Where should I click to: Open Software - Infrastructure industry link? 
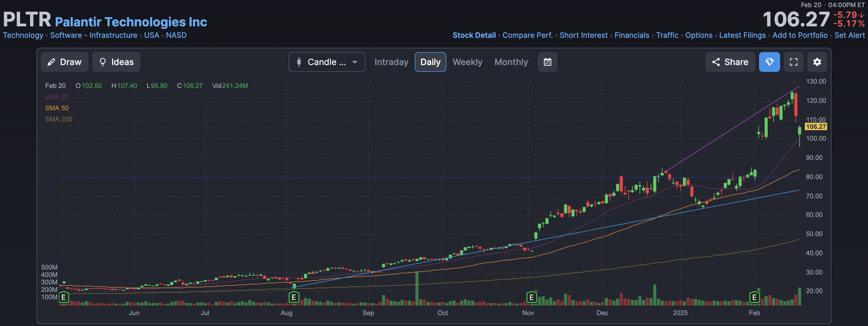tap(94, 35)
